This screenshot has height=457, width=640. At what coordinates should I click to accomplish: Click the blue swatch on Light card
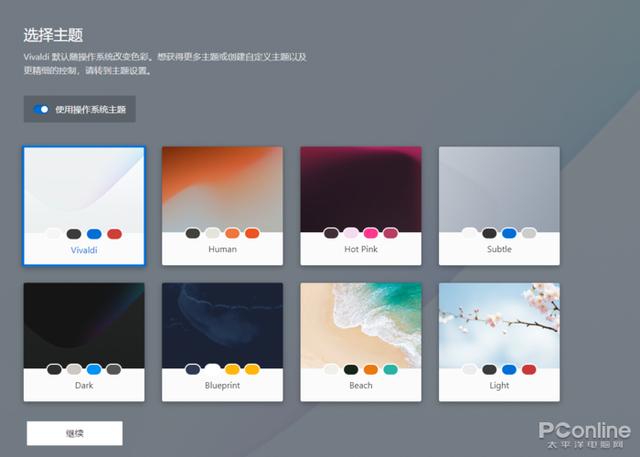click(x=509, y=369)
